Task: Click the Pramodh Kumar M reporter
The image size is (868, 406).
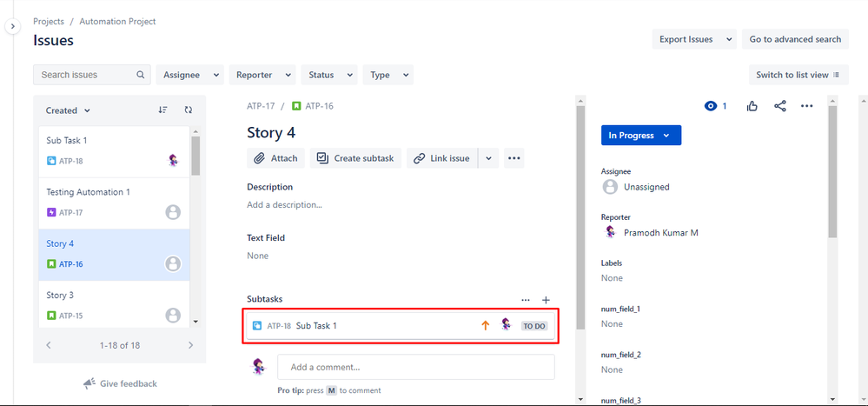Action: [x=650, y=233]
